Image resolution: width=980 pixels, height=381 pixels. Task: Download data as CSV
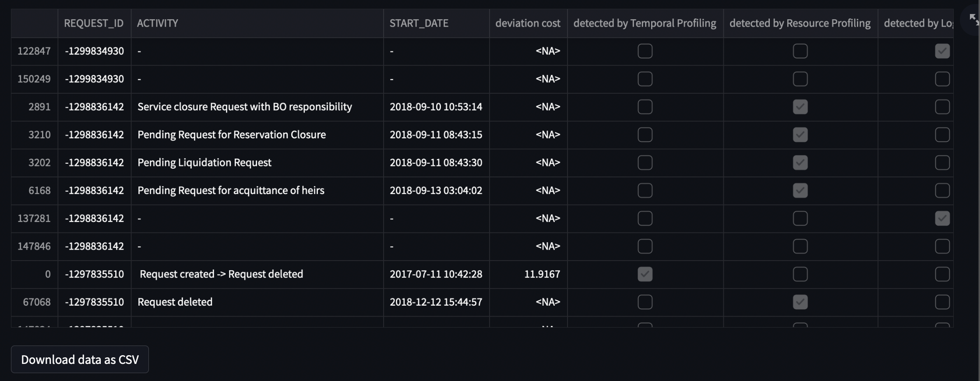[80, 360]
